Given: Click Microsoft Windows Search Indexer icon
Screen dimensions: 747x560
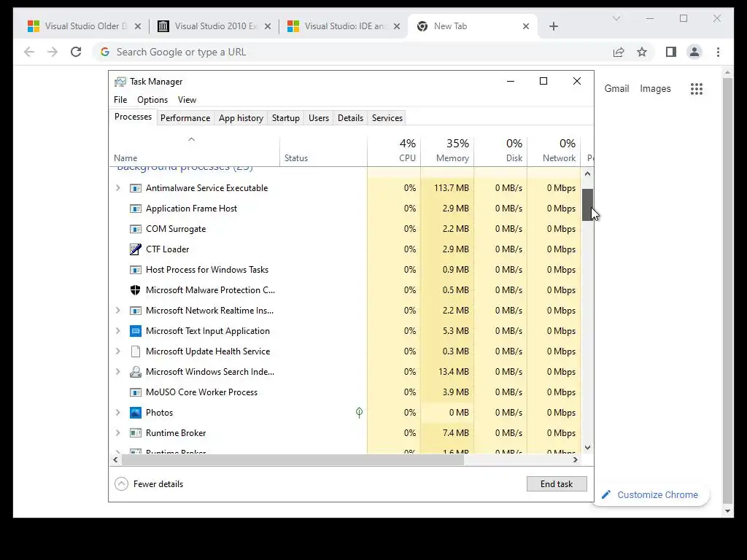Looking at the screenshot, I should (x=135, y=372).
